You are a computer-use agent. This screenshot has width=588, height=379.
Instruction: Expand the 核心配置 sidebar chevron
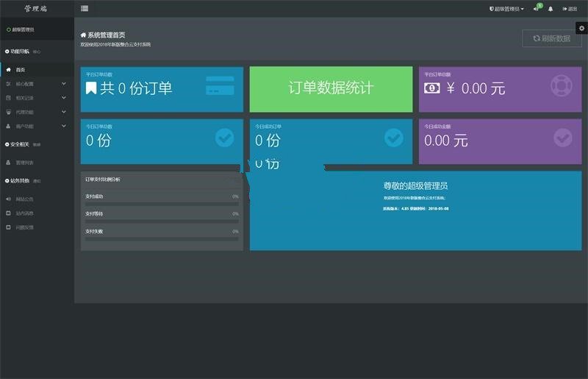[x=64, y=84]
